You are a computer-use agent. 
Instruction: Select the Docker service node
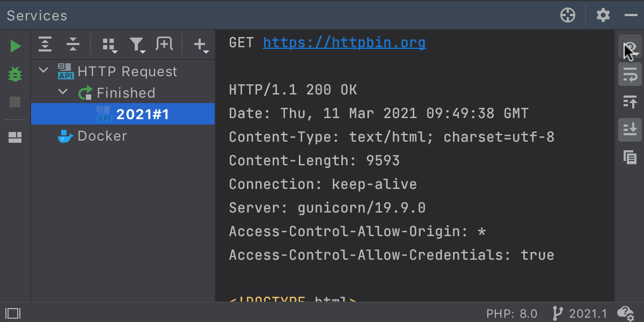(102, 136)
